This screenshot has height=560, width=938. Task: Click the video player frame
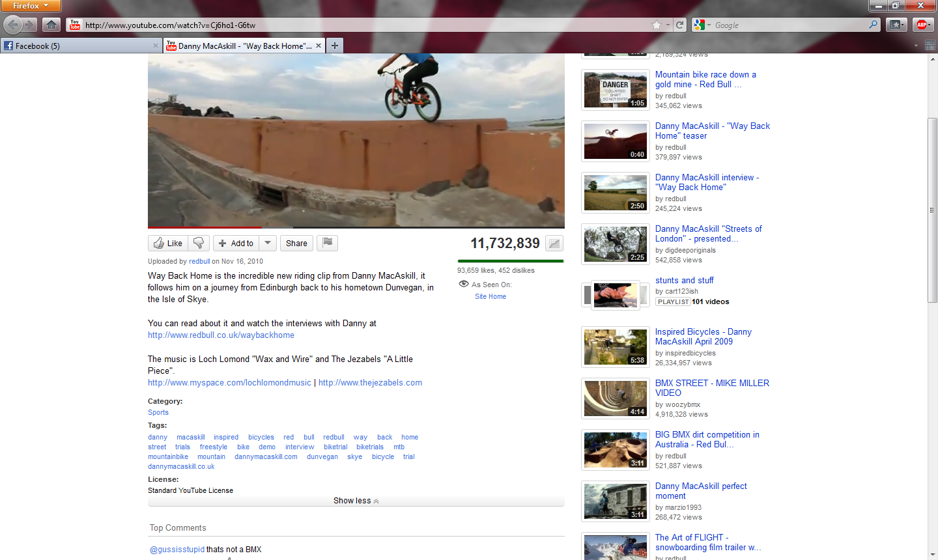point(356,140)
